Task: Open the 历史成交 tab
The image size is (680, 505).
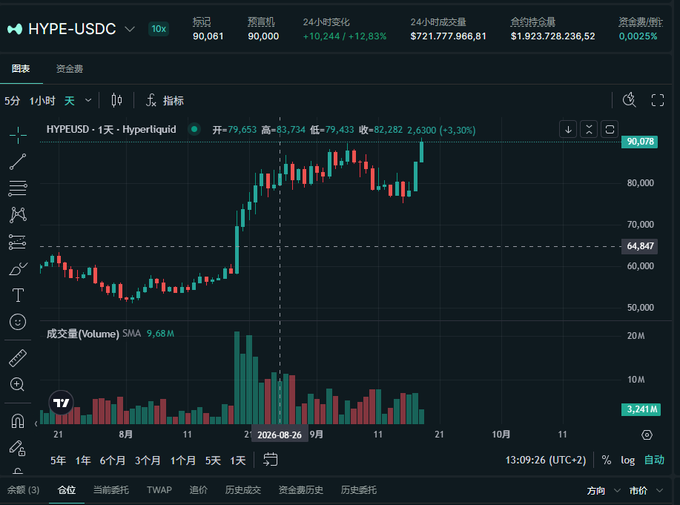Action: [243, 490]
